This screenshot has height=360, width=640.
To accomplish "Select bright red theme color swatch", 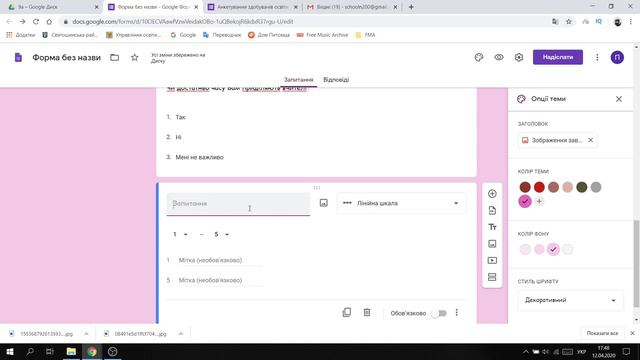I will [x=539, y=187].
